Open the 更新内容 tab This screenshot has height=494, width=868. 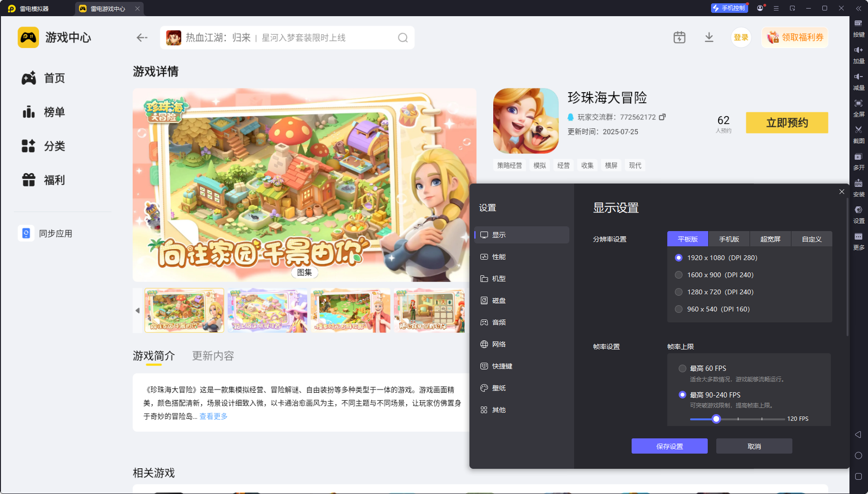coord(213,356)
